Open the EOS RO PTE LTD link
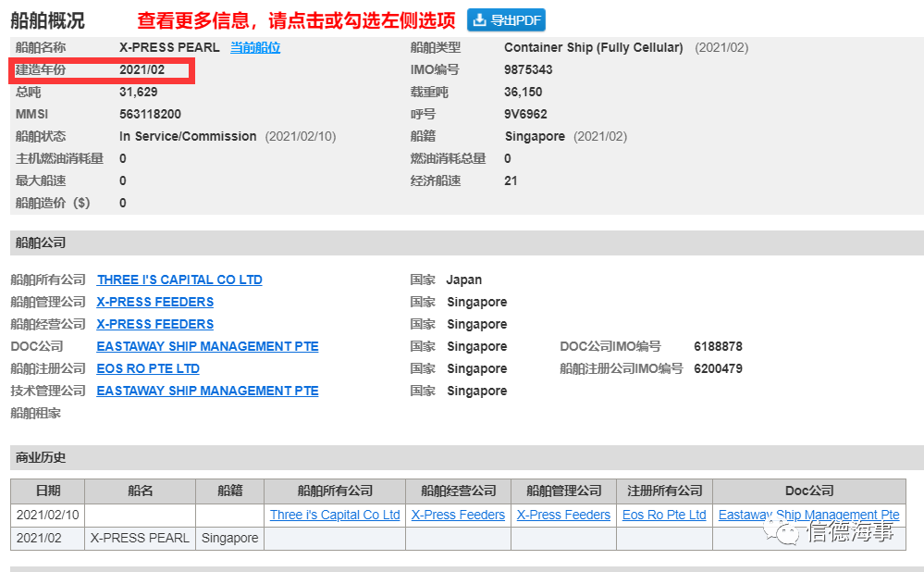Screen dimensions: 924x572 [148, 368]
